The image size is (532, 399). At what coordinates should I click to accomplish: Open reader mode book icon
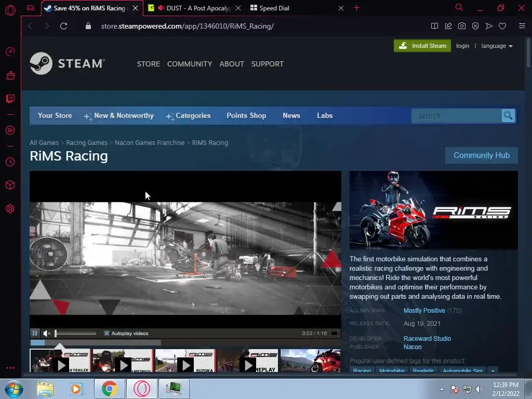pyautogui.click(x=434, y=26)
